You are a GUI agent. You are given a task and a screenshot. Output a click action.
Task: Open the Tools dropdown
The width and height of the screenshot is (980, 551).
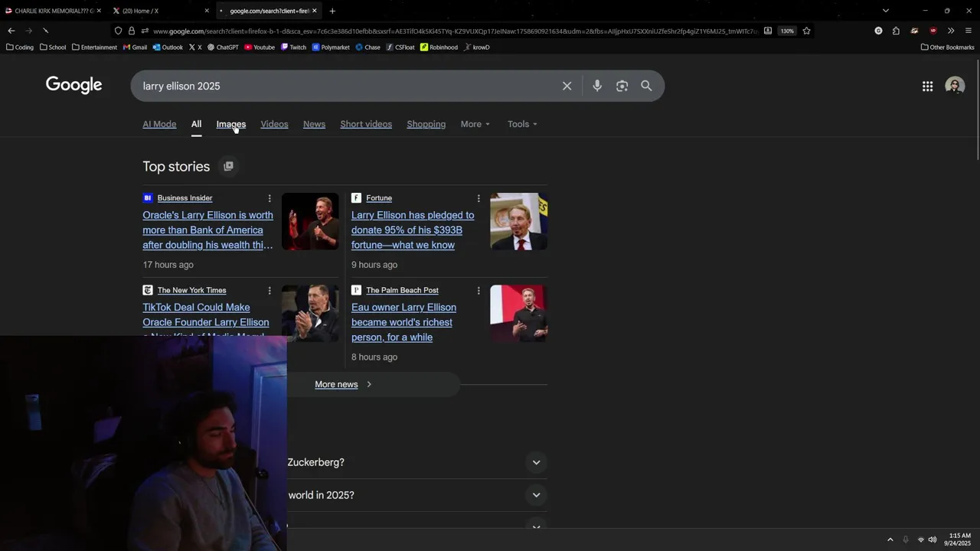(522, 124)
